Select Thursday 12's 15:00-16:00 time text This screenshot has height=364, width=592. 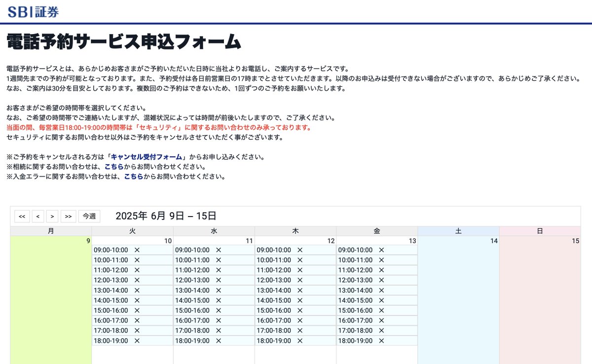(274, 311)
